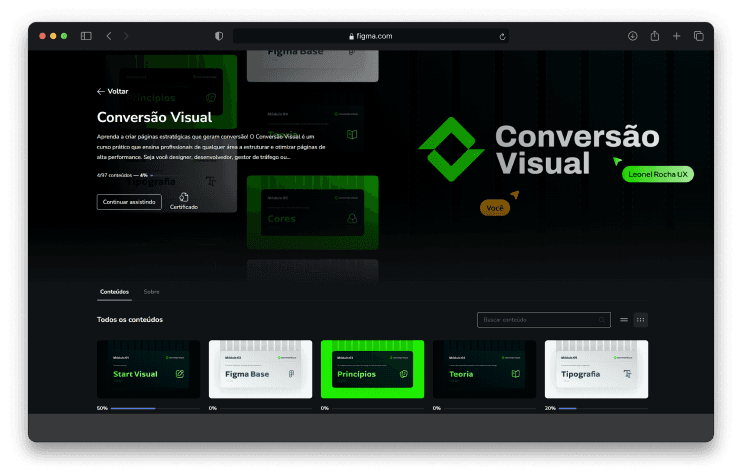Open the Teoria module card
The image size is (741, 475).
484,369
